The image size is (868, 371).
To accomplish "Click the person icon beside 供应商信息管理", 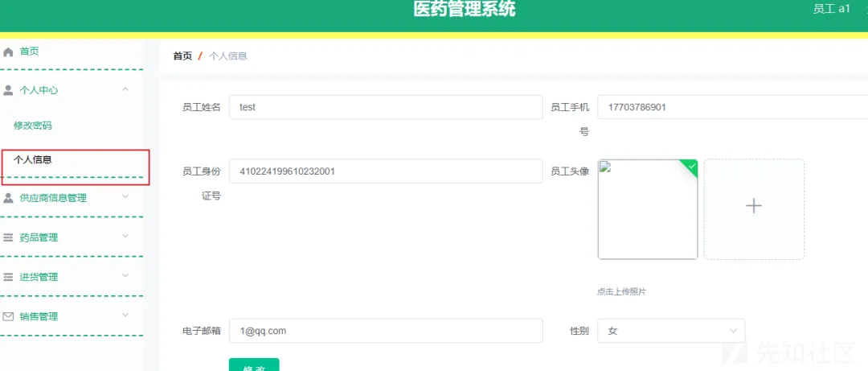I will 8,198.
